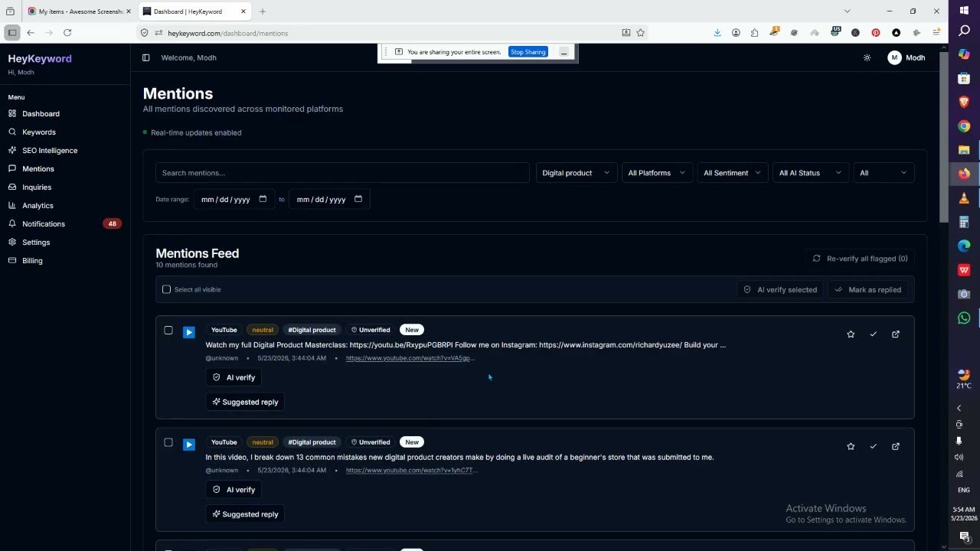Launch VLC media player from taskbar
The image size is (980, 551).
click(x=964, y=198)
